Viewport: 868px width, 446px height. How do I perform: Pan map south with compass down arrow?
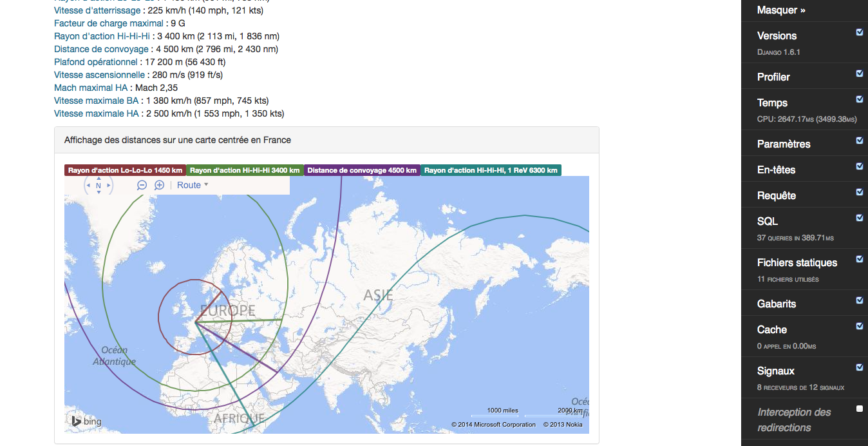click(x=99, y=193)
